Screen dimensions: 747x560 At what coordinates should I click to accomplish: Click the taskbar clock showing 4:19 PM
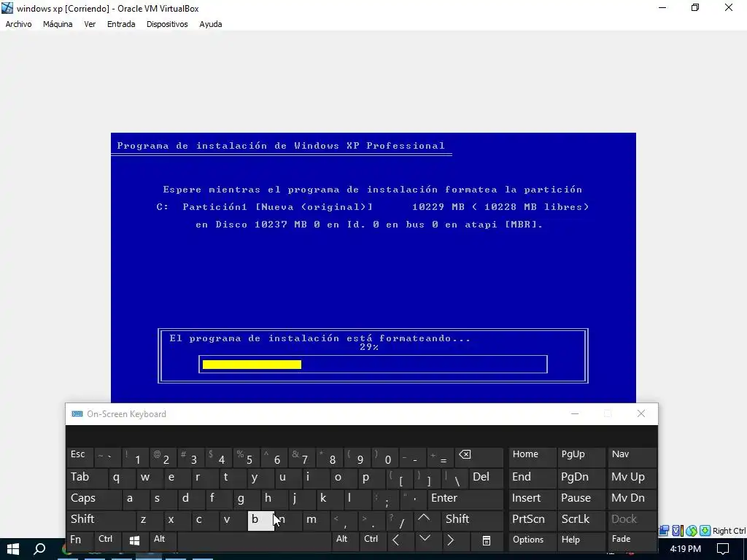click(x=685, y=549)
